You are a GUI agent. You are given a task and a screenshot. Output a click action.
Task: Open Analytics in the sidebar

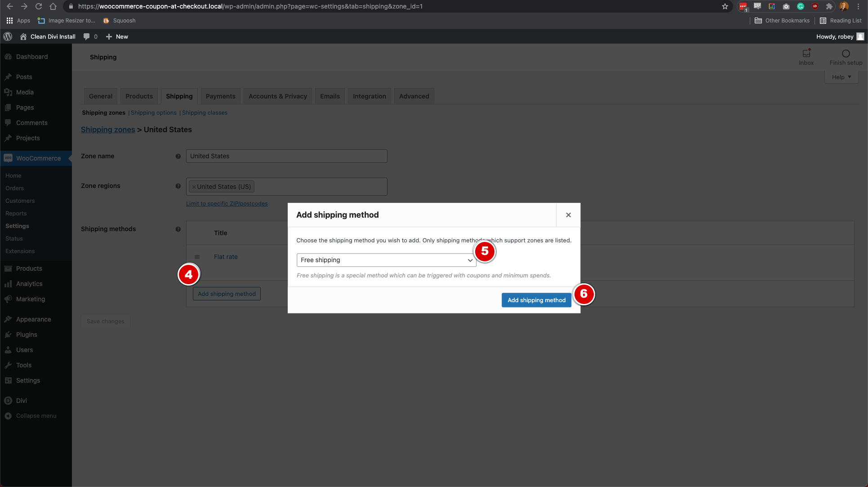(x=29, y=284)
